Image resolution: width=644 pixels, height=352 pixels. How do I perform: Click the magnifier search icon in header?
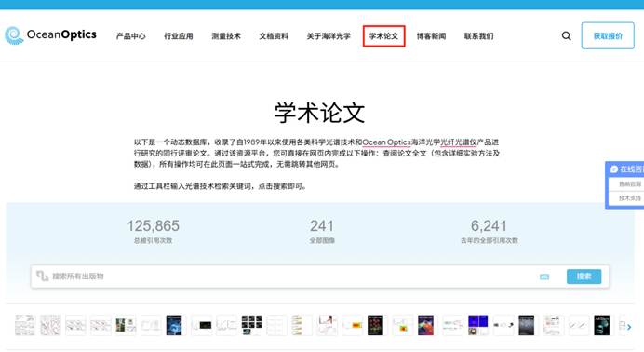click(x=567, y=36)
